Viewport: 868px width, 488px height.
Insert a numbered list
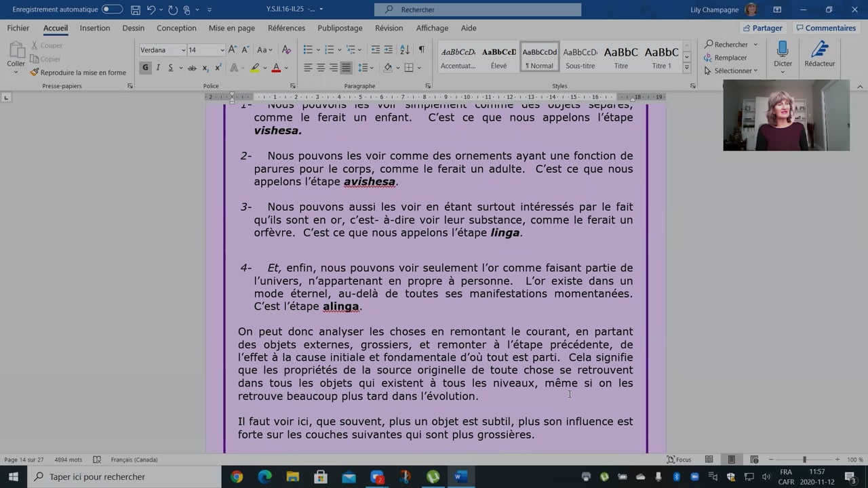coord(330,49)
